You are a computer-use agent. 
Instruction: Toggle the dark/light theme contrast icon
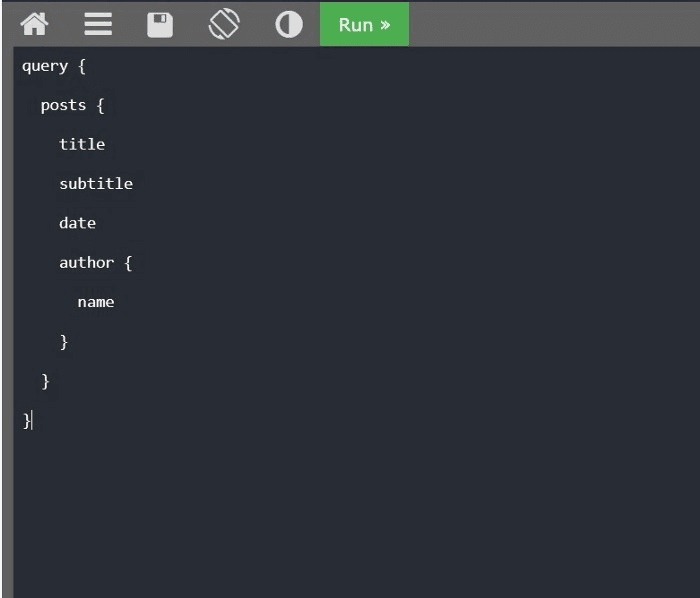[x=289, y=24]
